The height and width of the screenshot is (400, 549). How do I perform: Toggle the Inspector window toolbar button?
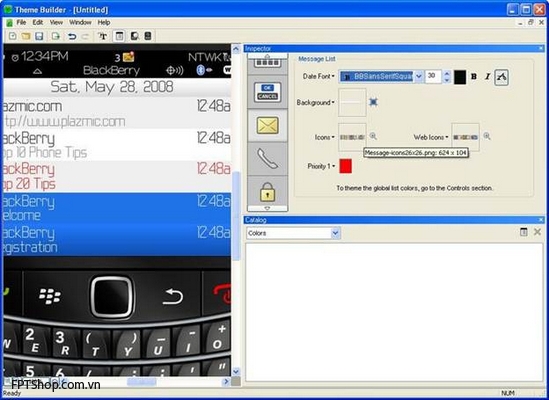(x=119, y=36)
